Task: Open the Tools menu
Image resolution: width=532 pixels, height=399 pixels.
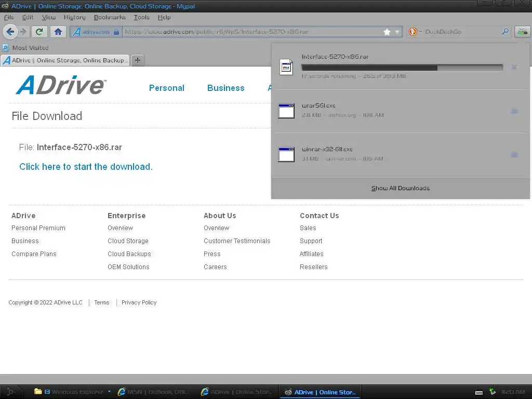Action: tap(141, 17)
